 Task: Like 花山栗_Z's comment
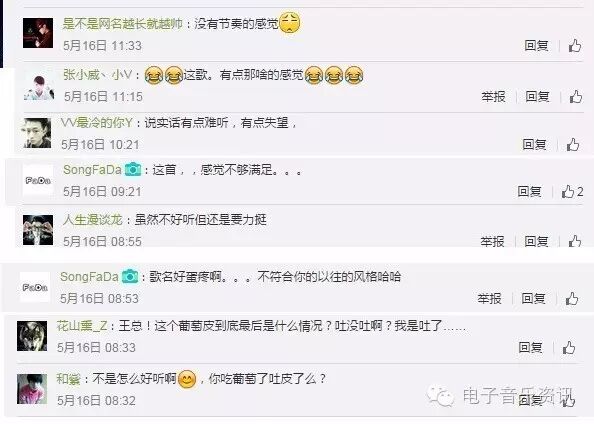point(569,347)
